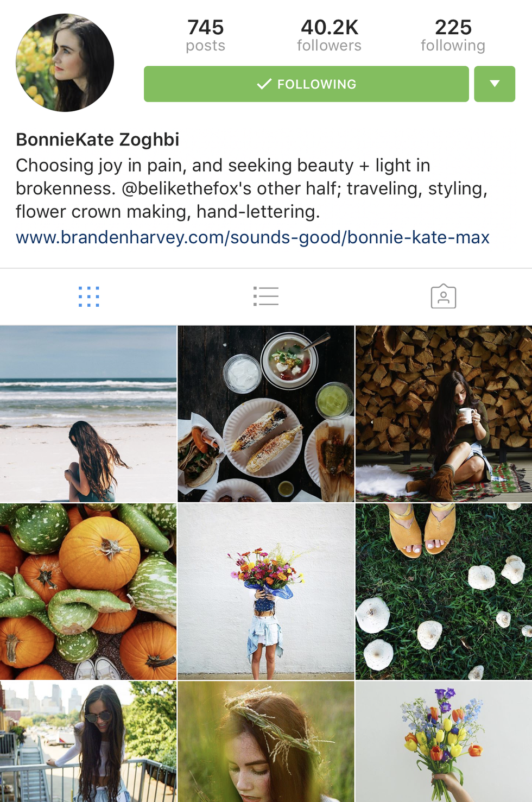Open the woodpile coffee photo
Screen dimensions: 532x802
click(444, 414)
